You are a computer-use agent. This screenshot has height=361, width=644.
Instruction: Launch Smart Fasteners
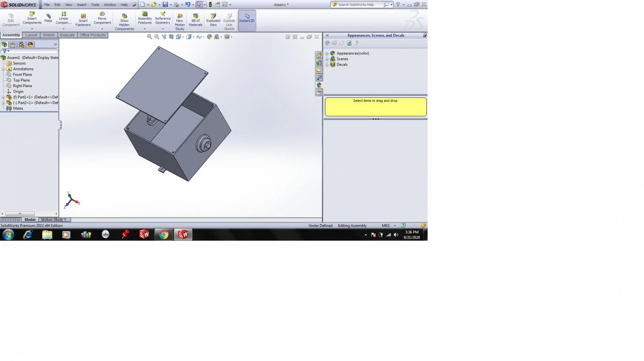[x=83, y=20]
